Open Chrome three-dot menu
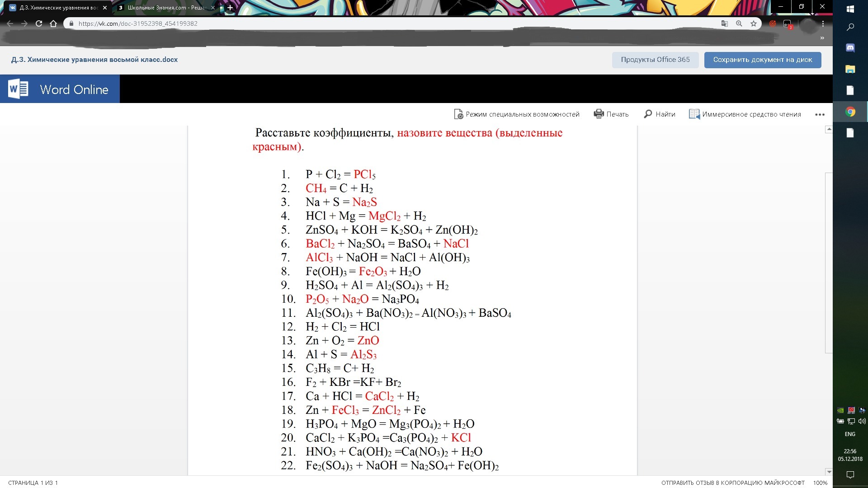Screen dimensions: 868x488 tap(823, 23)
